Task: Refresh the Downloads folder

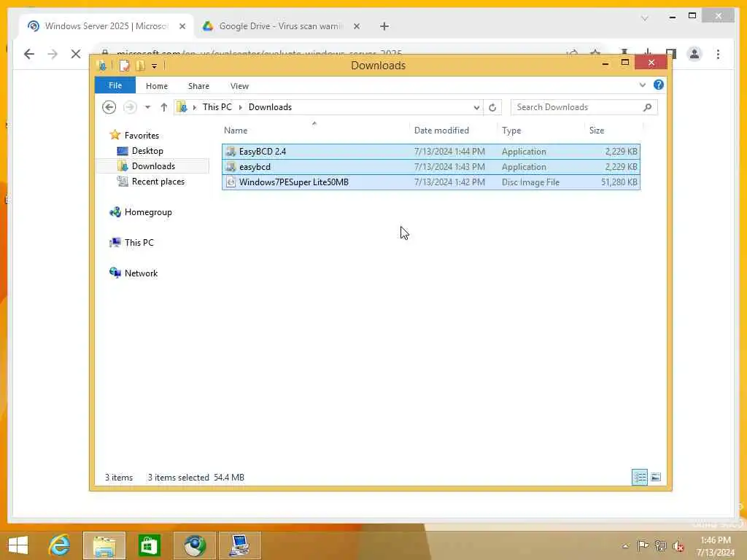Action: 492,108
